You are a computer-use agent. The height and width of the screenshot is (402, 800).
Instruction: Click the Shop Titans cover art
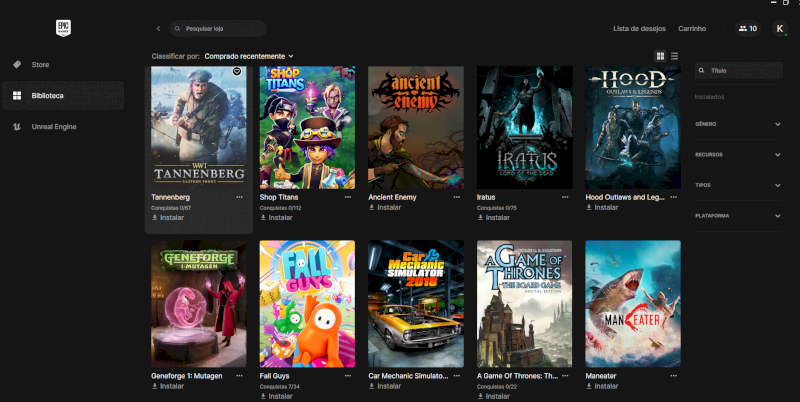tap(307, 128)
